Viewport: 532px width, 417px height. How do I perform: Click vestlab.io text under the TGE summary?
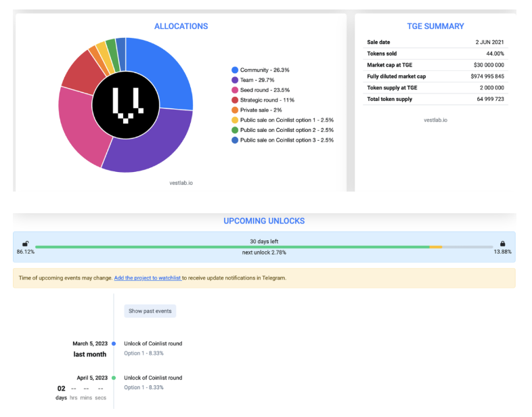[436, 120]
